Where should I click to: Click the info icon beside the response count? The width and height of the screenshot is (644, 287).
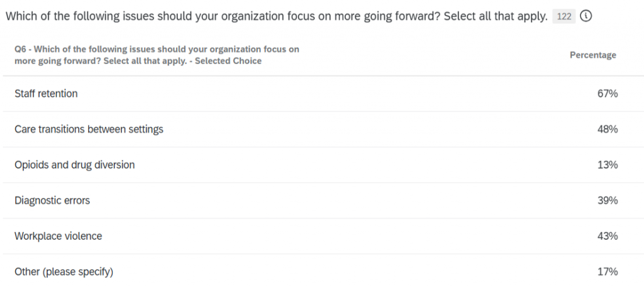coord(586,17)
